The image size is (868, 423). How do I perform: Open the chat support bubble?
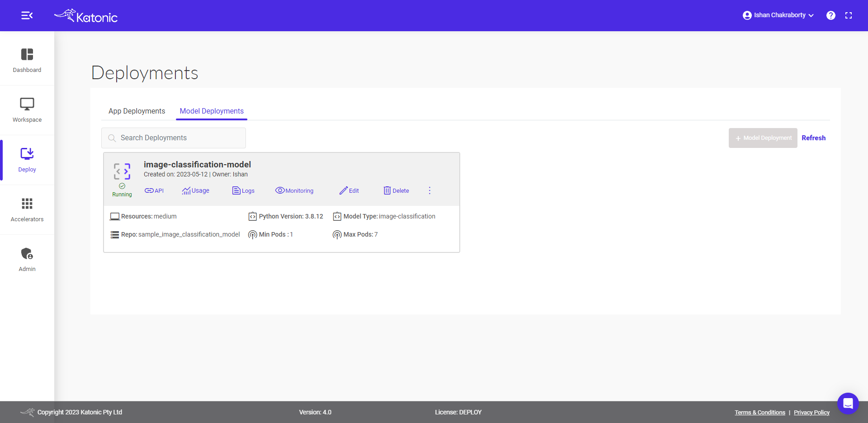(848, 403)
